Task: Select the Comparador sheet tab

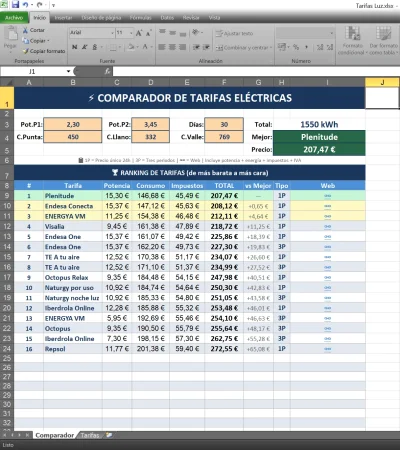Action: pos(55,435)
